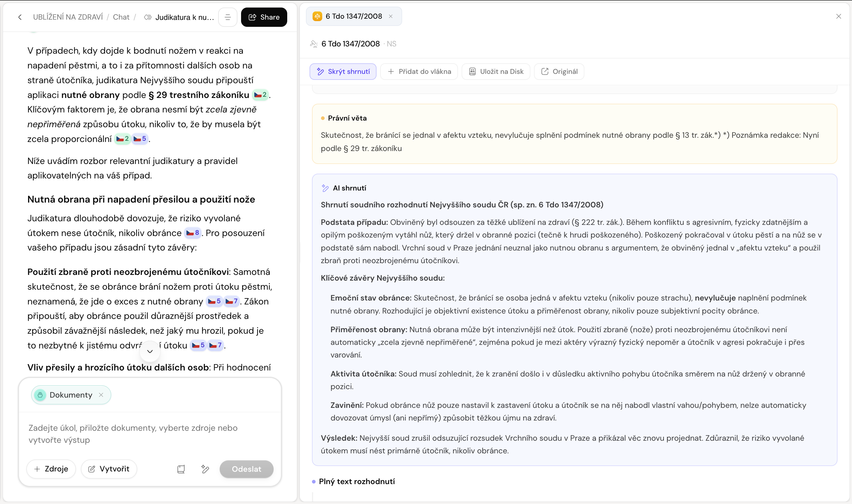
Task: Click the 'Zavinění:' label in the summary
Action: coord(347,405)
